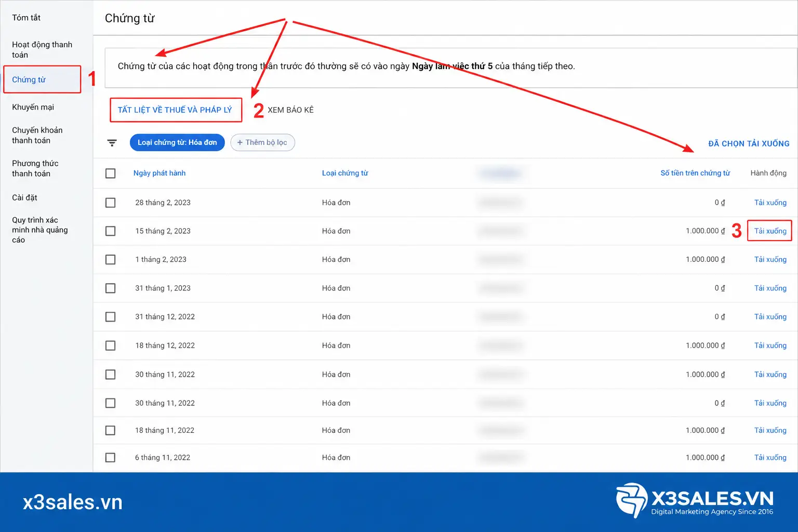Screen dimensions: 798x532
Task: Click Đã chọn tải xuống button
Action: point(749,143)
